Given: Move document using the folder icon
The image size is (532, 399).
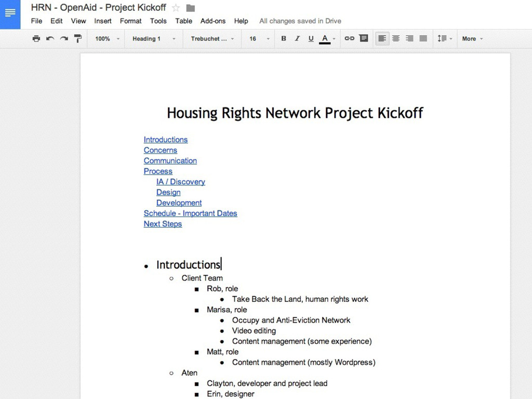Looking at the screenshot, I should 191,8.
